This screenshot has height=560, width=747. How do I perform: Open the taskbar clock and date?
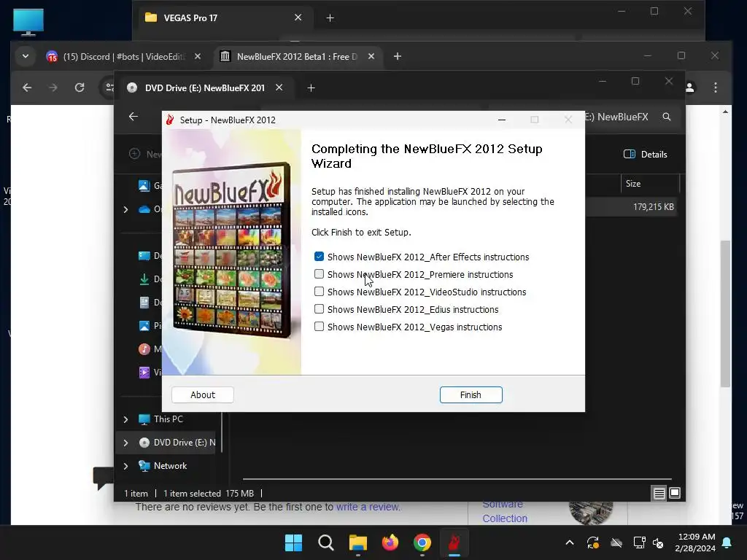(x=695, y=542)
